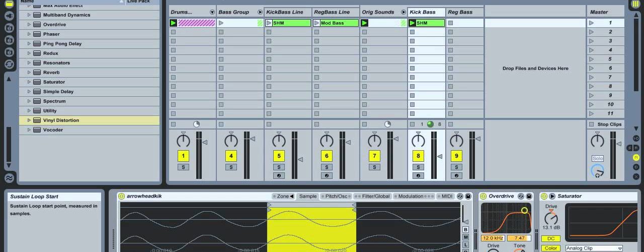Stop clips on the Drums track
This screenshot has height=252, width=644.
[x=173, y=124]
